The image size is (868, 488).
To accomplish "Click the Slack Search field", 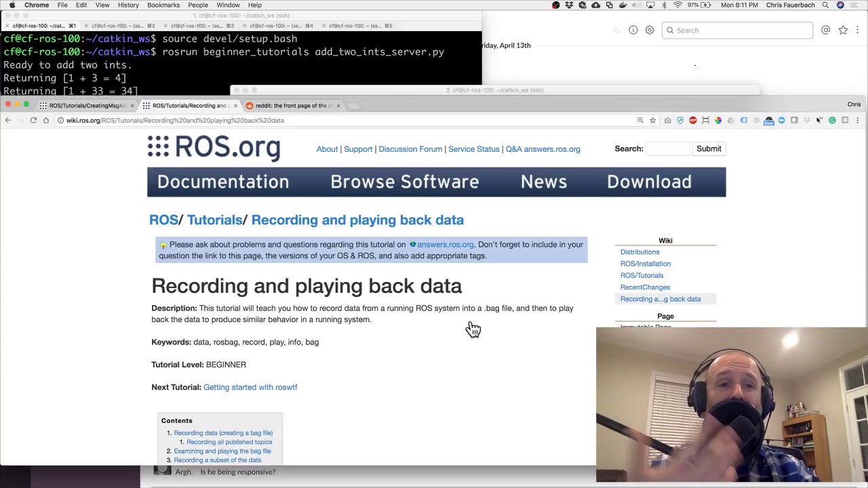I will click(x=737, y=30).
